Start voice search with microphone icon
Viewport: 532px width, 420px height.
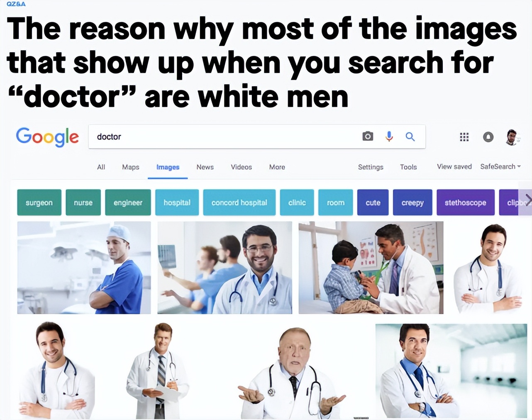coord(389,137)
